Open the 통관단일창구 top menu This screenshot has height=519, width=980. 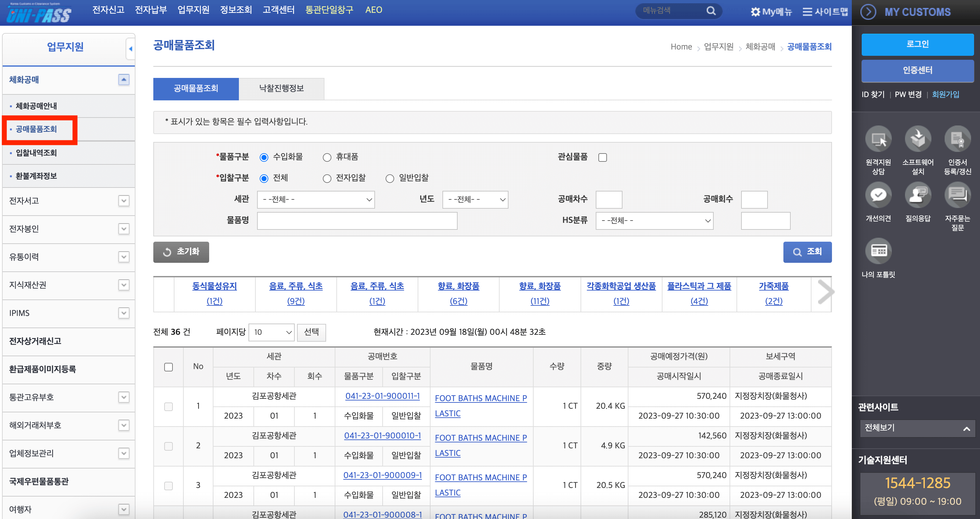point(329,10)
